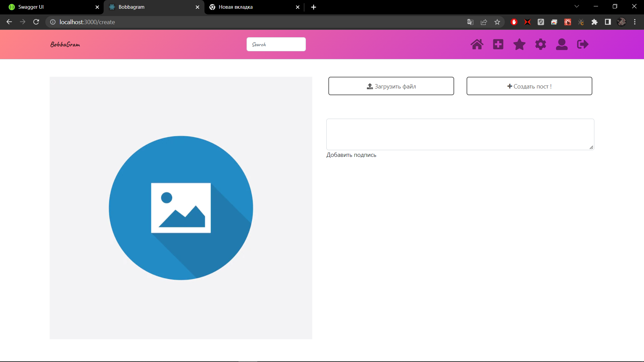Bookmark page with the star icon
Image resolution: width=644 pixels, height=362 pixels.
(497, 22)
